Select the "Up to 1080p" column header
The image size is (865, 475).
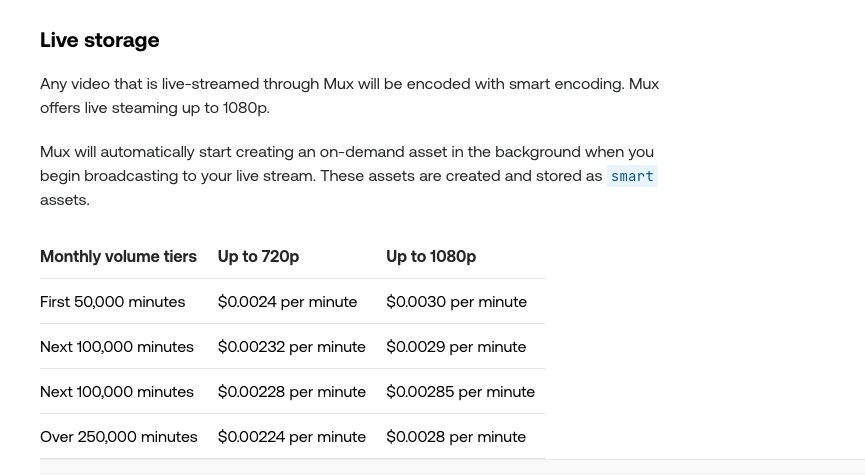[431, 256]
